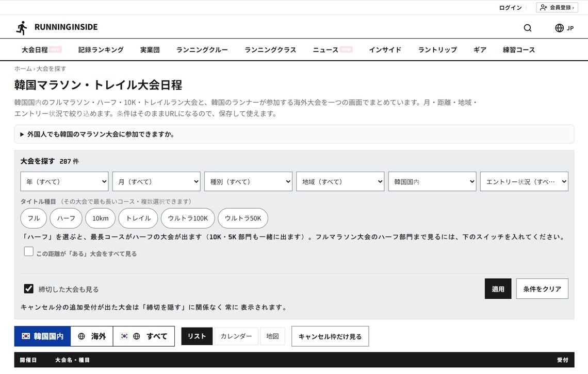The height and width of the screenshot is (374, 588).
Task: Click the ログイン link
Action: click(x=511, y=8)
